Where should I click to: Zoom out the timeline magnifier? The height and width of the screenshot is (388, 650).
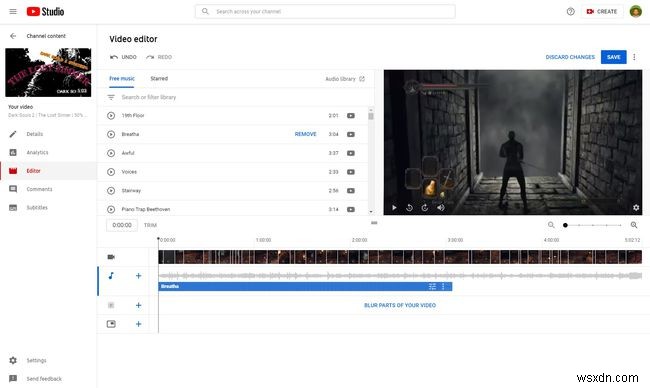(x=551, y=225)
